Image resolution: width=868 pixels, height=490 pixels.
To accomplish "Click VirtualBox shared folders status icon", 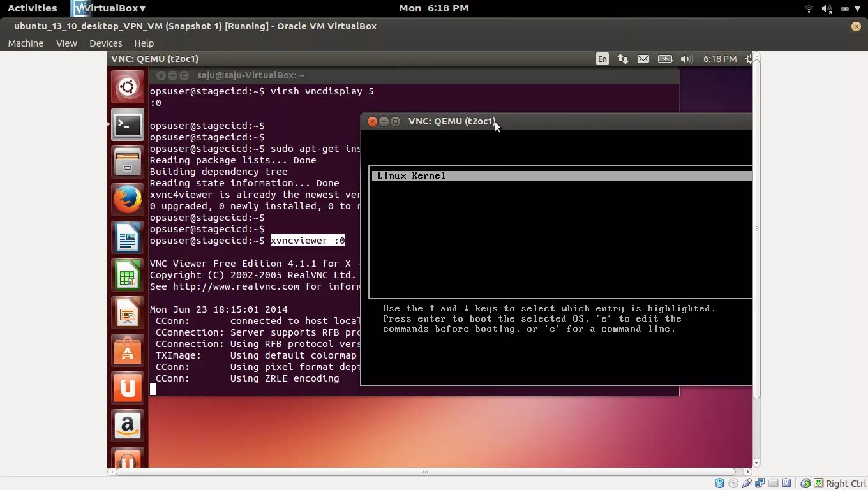I will coord(773,483).
